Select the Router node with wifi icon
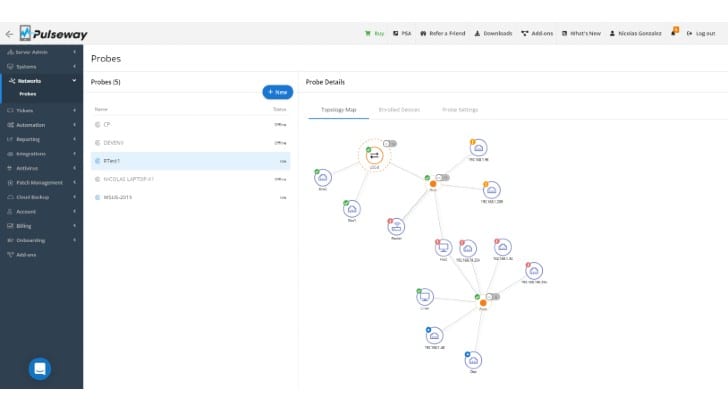The width and height of the screenshot is (728, 410). pyautogui.click(x=396, y=227)
